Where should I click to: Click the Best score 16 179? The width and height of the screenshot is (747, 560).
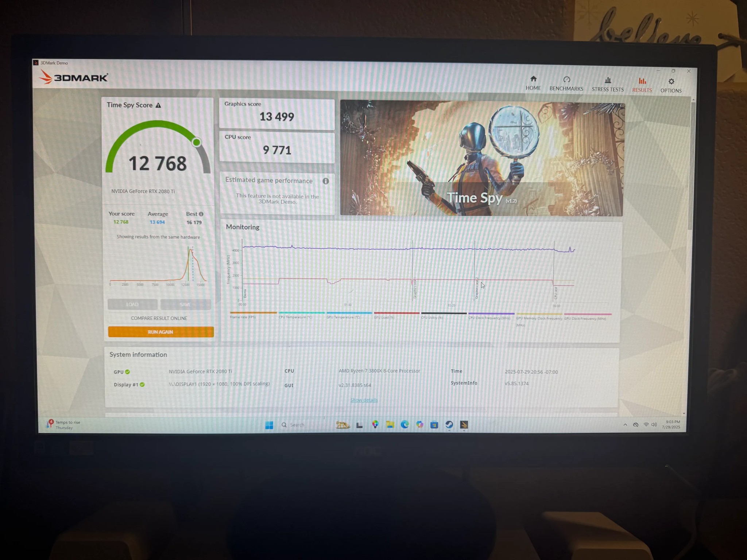194,222
